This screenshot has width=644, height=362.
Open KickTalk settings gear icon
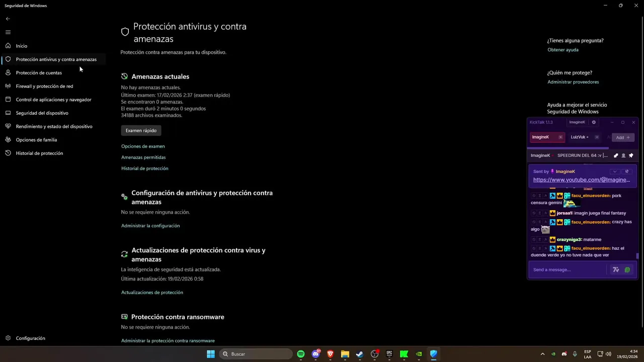594,122
